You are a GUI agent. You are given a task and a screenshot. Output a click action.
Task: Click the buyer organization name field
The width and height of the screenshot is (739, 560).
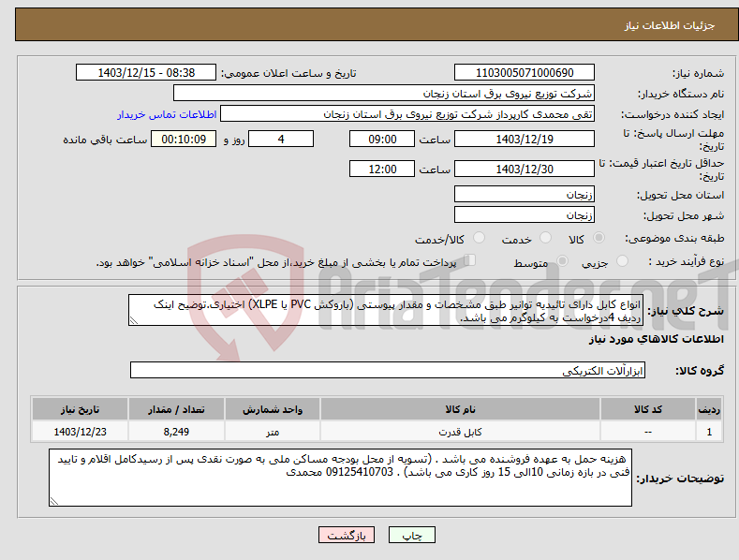[x=384, y=94]
